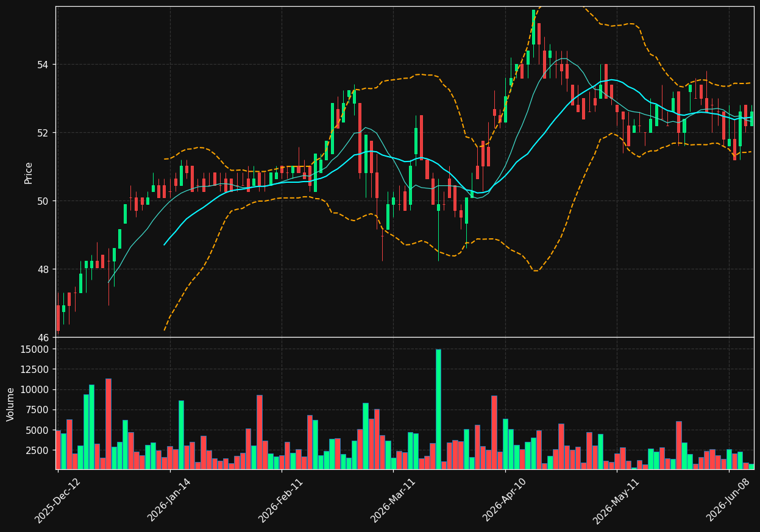Select the 50 price tick label
The width and height of the screenshot is (760, 532).
(x=44, y=201)
